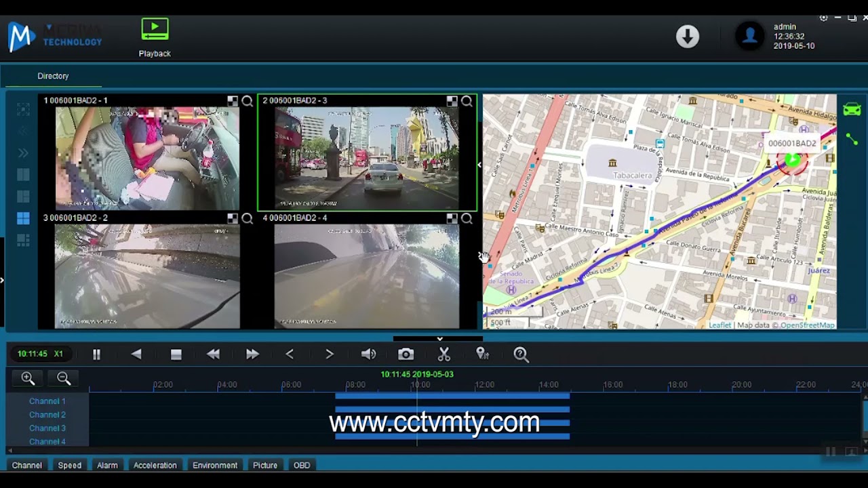The height and width of the screenshot is (488, 868).
Task: Open settings gear in title bar
Action: point(823,18)
